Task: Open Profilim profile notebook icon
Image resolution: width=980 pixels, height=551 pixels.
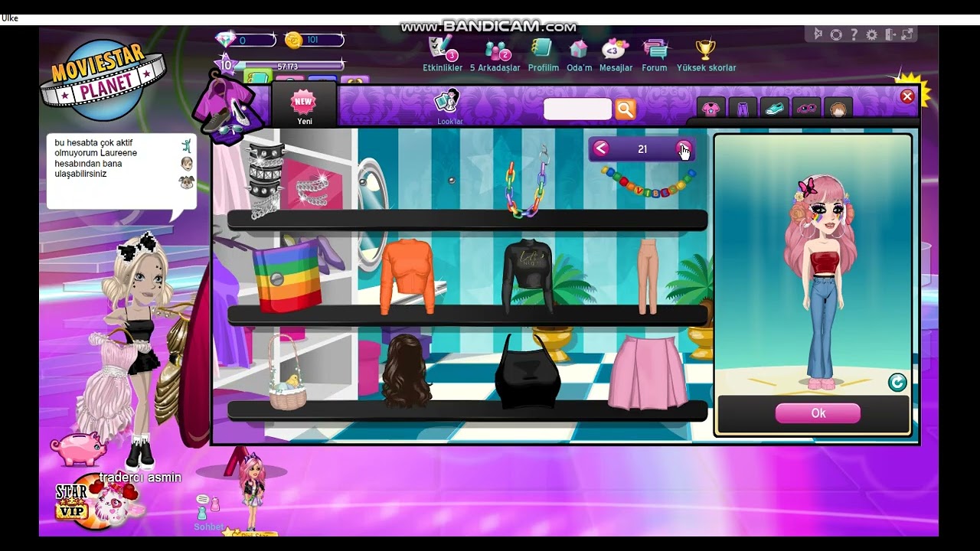Action: (x=541, y=49)
